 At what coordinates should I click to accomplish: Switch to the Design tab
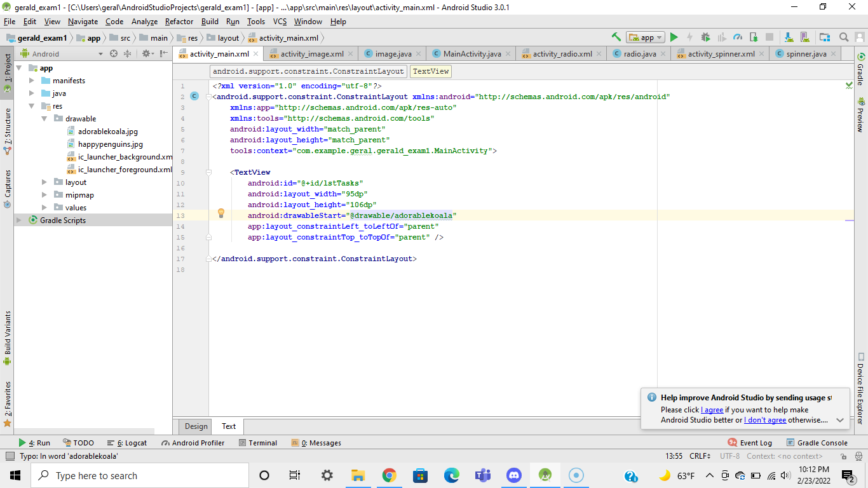click(x=196, y=426)
